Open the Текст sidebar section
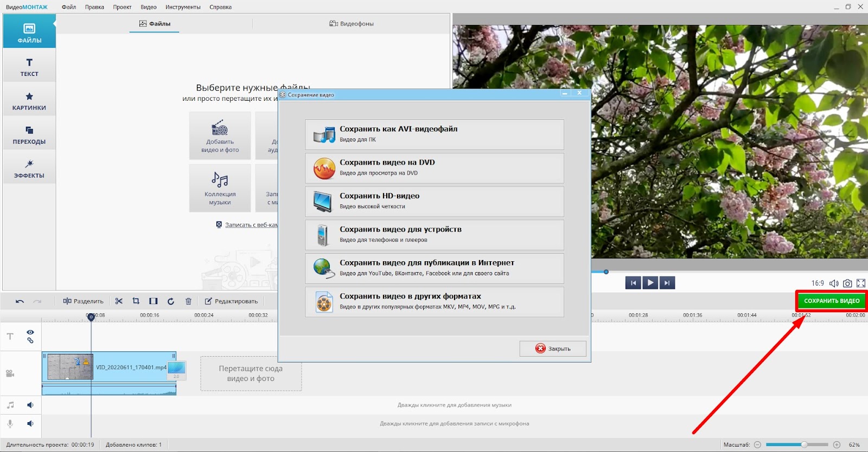 [x=29, y=66]
